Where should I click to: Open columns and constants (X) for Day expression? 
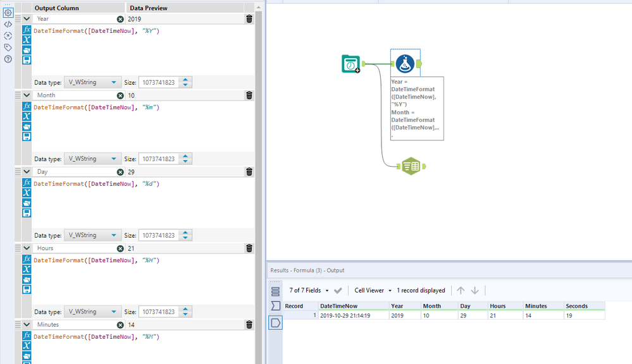point(27,193)
